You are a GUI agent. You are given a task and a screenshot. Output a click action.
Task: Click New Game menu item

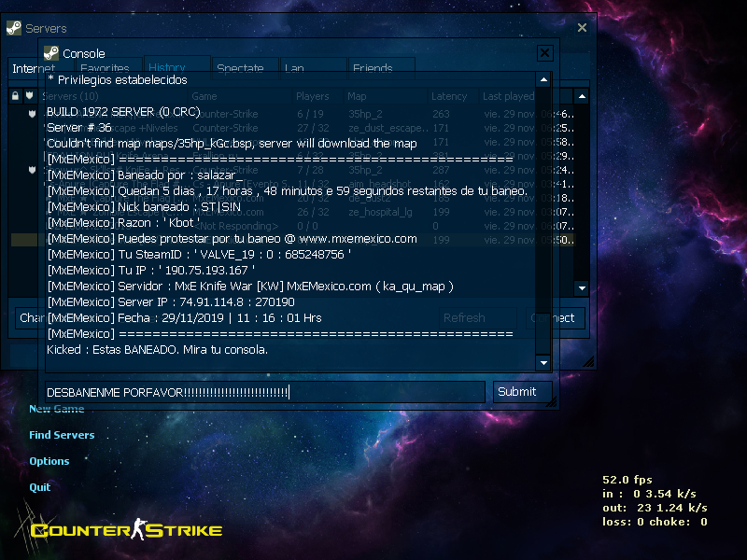point(57,409)
